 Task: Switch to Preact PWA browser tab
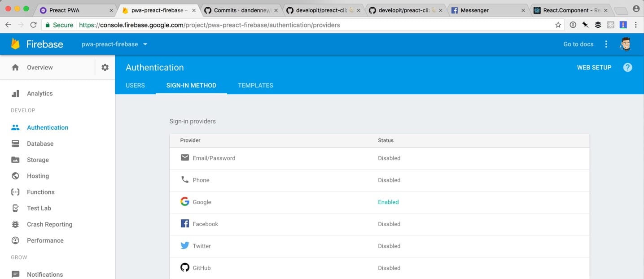[76, 10]
